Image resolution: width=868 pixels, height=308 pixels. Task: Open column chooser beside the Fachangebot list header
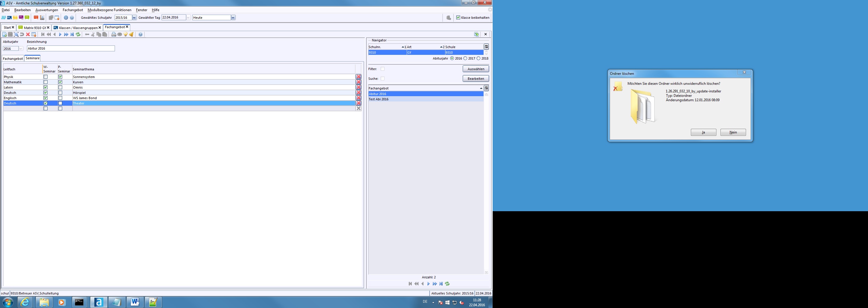[486, 88]
